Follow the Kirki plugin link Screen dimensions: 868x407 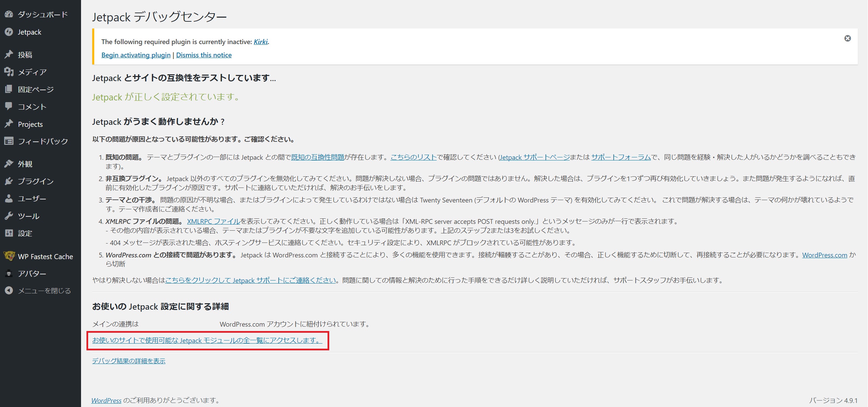click(x=261, y=42)
